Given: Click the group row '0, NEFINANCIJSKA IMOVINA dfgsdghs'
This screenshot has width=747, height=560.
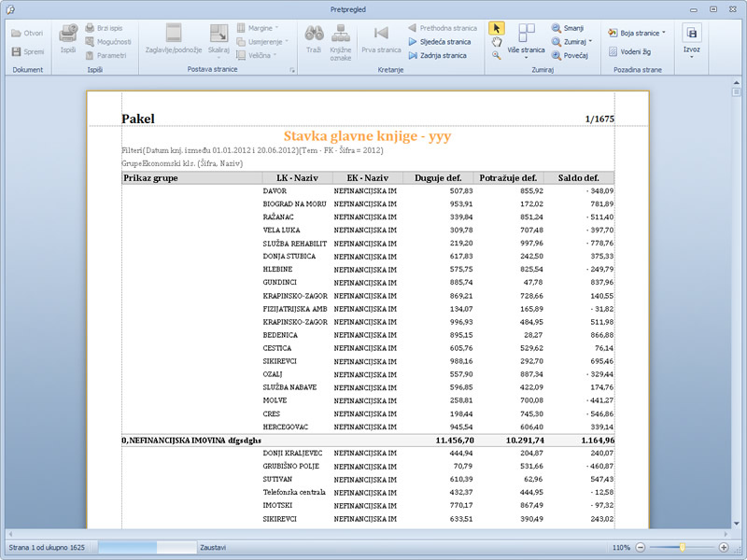Looking at the screenshot, I should click(191, 441).
